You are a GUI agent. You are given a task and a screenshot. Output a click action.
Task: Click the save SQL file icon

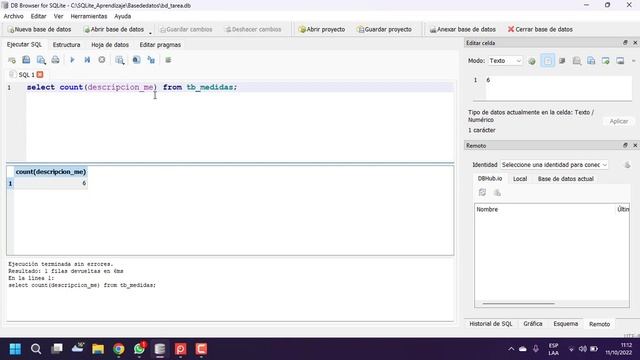click(x=26, y=60)
